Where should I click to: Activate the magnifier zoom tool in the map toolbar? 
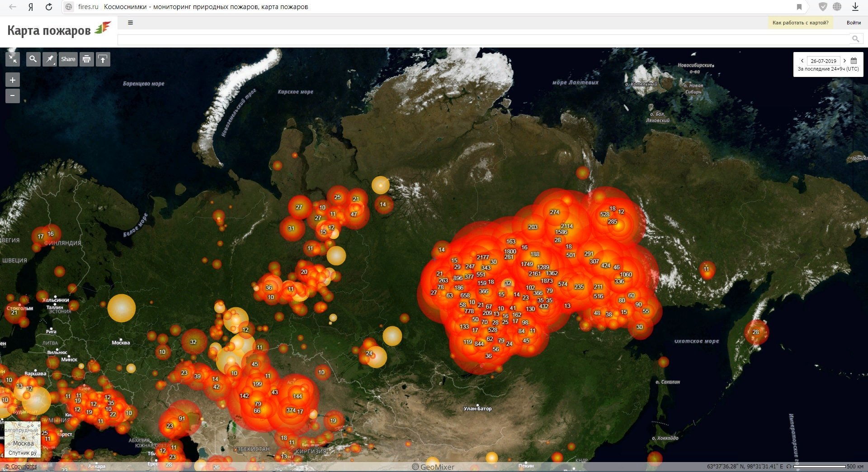33,59
